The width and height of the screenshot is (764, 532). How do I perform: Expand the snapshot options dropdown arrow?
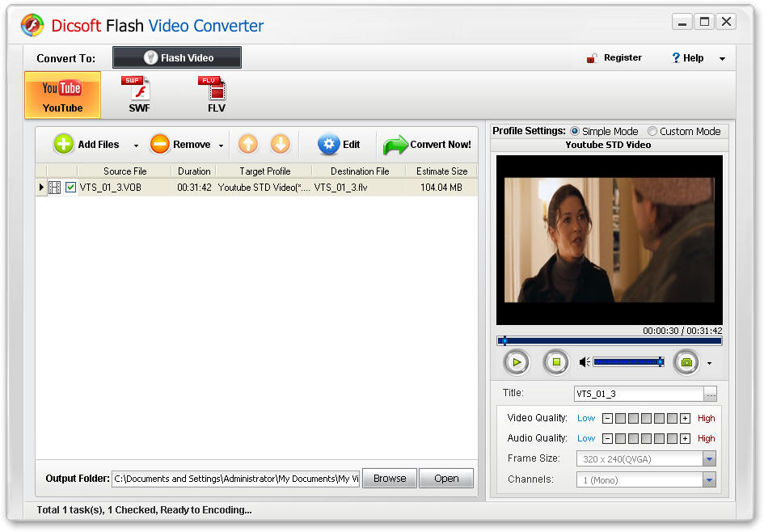click(x=710, y=364)
